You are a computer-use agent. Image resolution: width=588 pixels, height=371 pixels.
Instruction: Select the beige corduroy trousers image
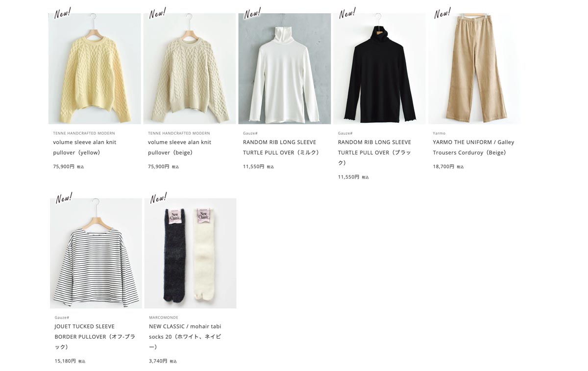tap(474, 69)
